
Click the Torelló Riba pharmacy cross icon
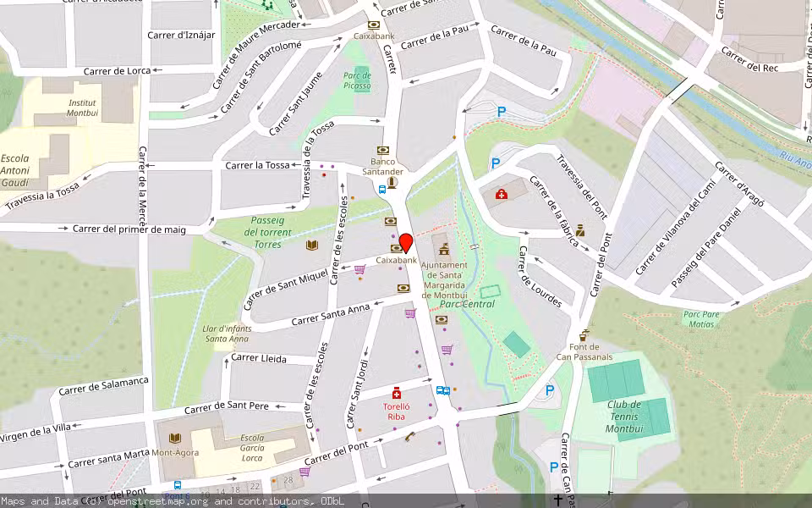[x=397, y=392]
